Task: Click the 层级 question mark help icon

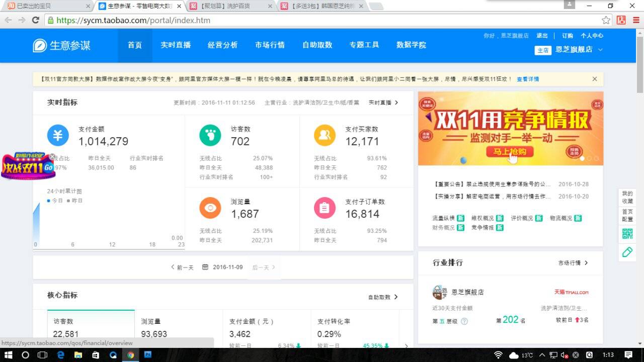Action: (x=464, y=321)
